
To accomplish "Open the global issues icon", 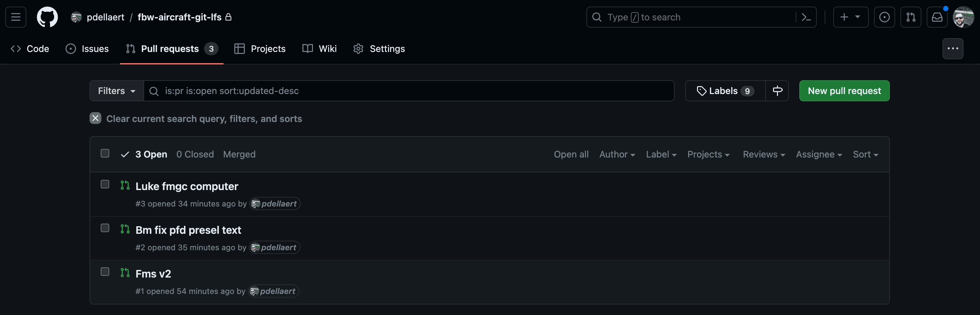I will click(884, 17).
